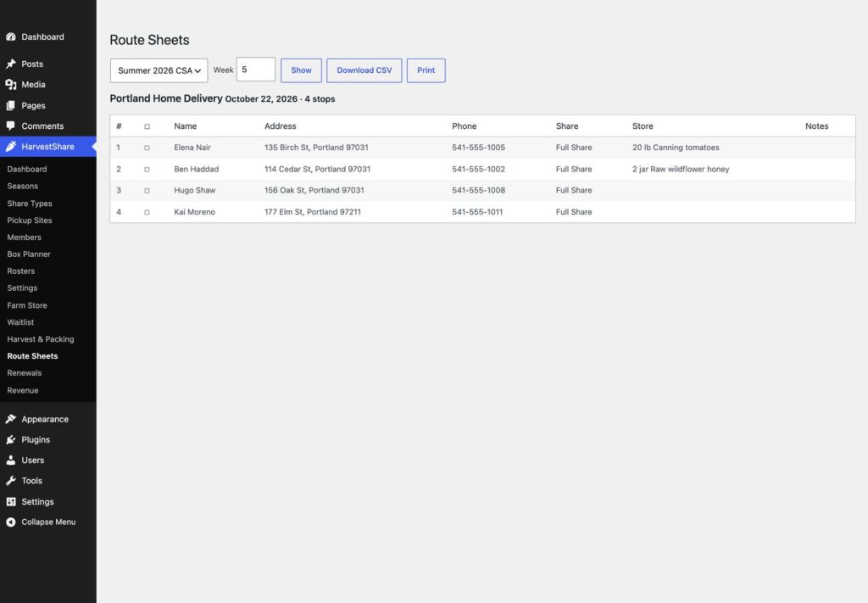
Task: Check the box for Ben Haddad
Action: click(147, 170)
